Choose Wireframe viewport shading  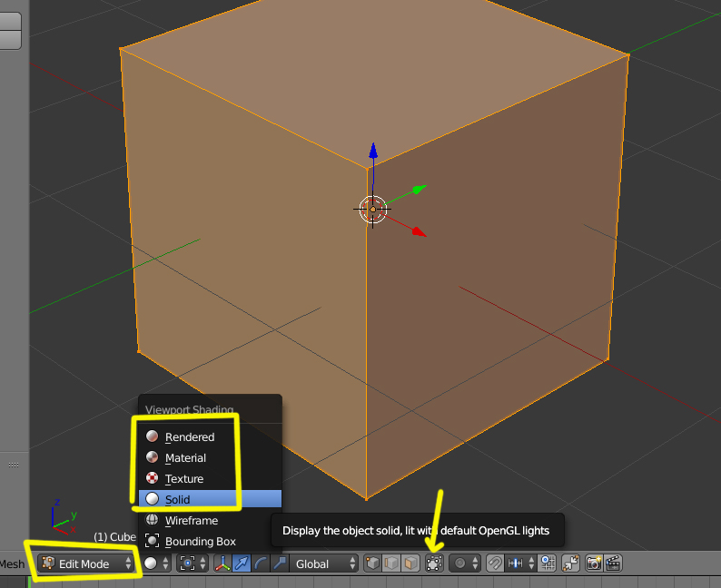[x=210, y=521]
